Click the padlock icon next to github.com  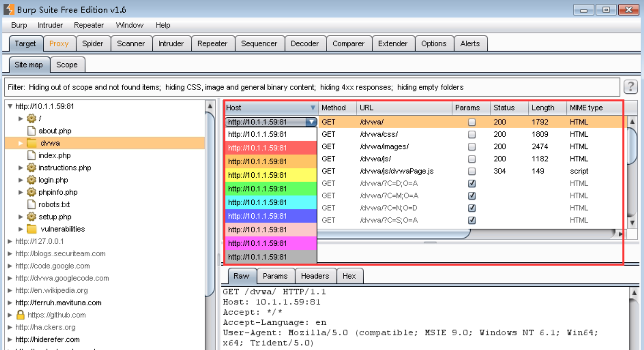(x=20, y=315)
